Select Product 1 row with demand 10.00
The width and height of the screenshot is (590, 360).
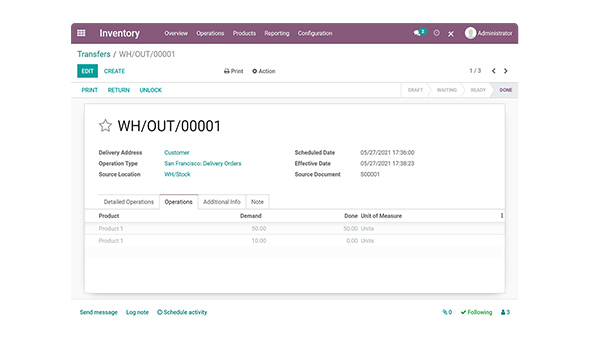295,240
